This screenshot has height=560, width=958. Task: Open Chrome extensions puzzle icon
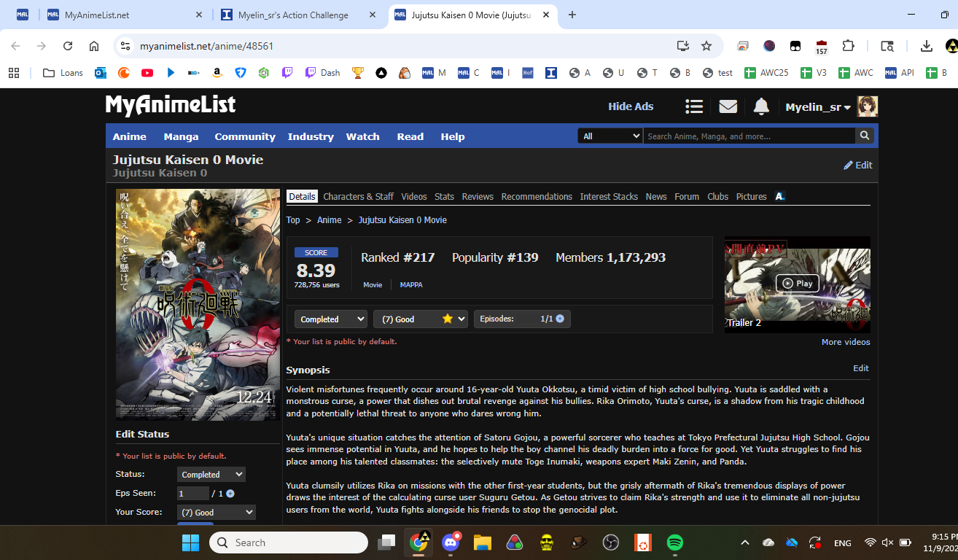[x=848, y=46]
